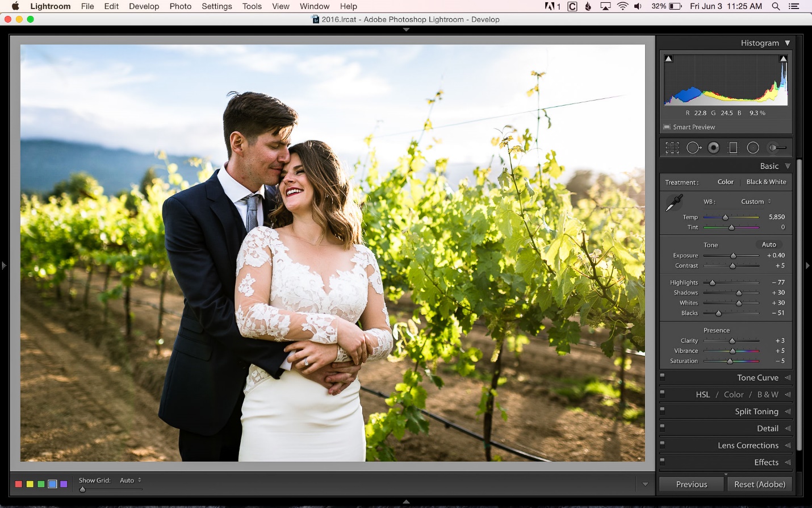Show the left panel via edge arrow
The height and width of the screenshot is (508, 812).
(x=3, y=265)
